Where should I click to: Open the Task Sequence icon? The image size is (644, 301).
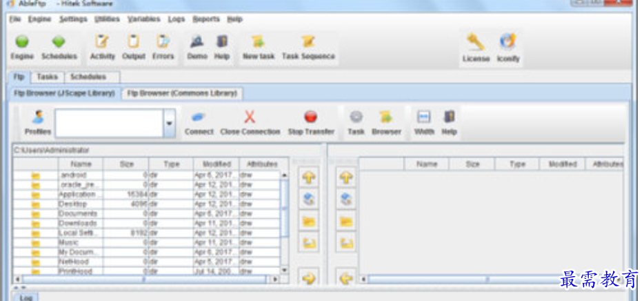[x=308, y=41]
